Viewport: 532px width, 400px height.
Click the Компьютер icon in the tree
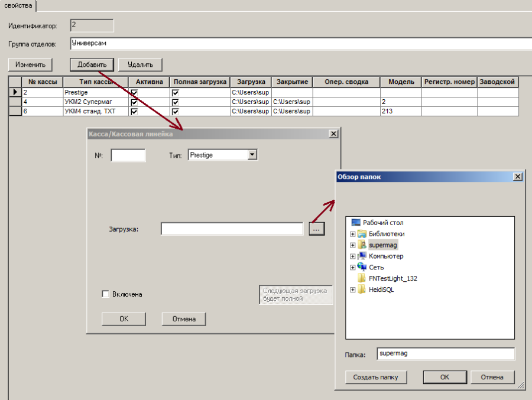362,256
